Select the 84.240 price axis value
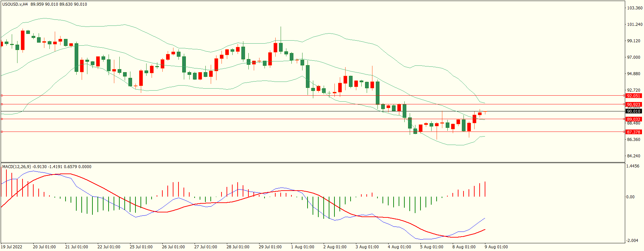 [x=634, y=156]
